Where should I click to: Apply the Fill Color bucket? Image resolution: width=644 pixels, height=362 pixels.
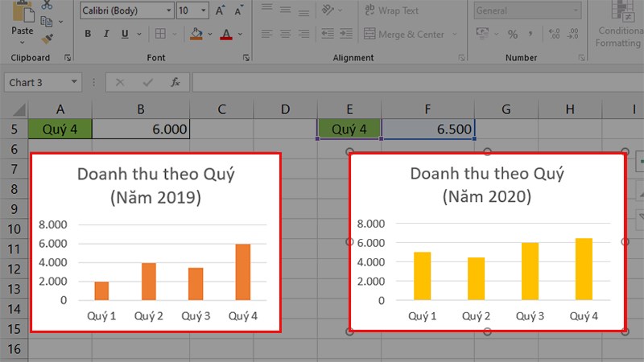196,34
